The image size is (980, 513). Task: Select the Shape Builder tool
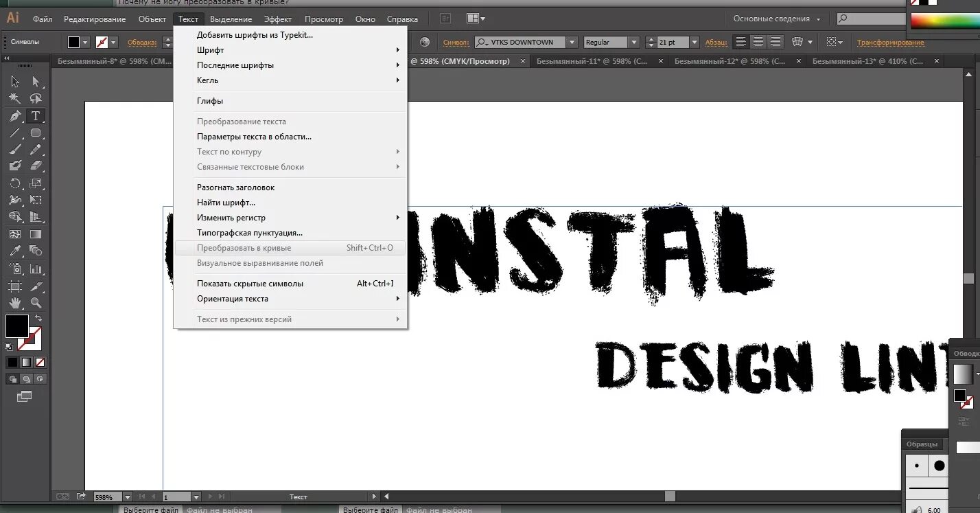[x=15, y=217]
